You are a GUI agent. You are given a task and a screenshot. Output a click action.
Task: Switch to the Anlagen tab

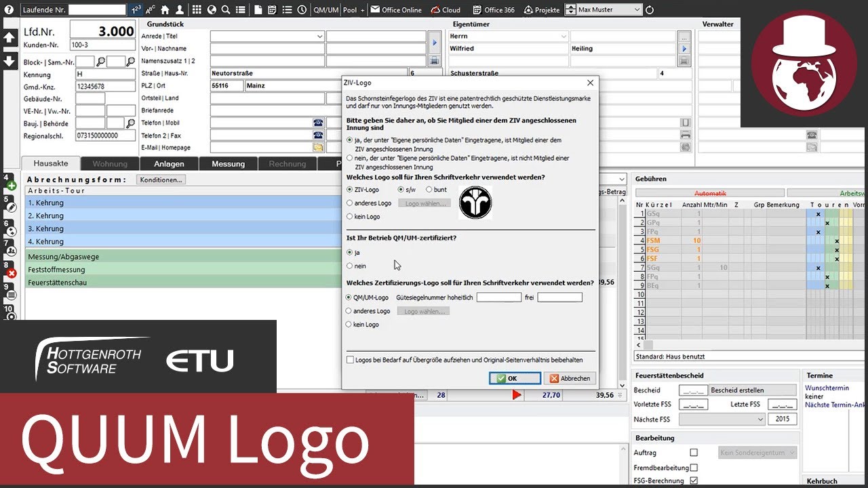pyautogui.click(x=169, y=163)
